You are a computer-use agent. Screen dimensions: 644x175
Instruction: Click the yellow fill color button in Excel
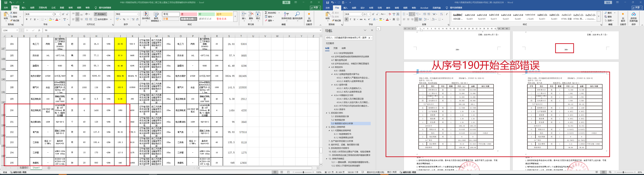[50, 19]
